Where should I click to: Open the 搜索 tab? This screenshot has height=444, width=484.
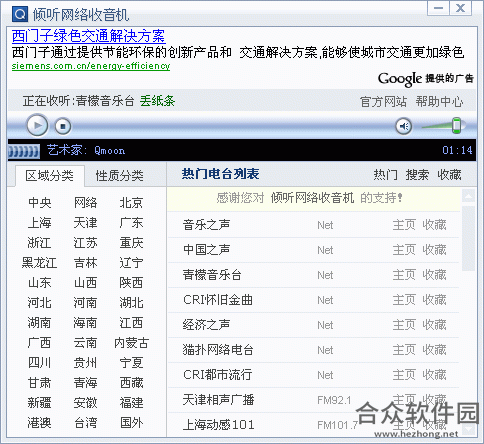click(417, 174)
